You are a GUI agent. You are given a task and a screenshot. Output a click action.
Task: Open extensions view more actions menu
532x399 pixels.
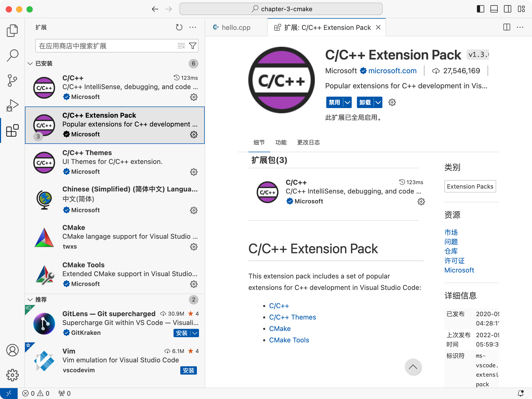[193, 27]
